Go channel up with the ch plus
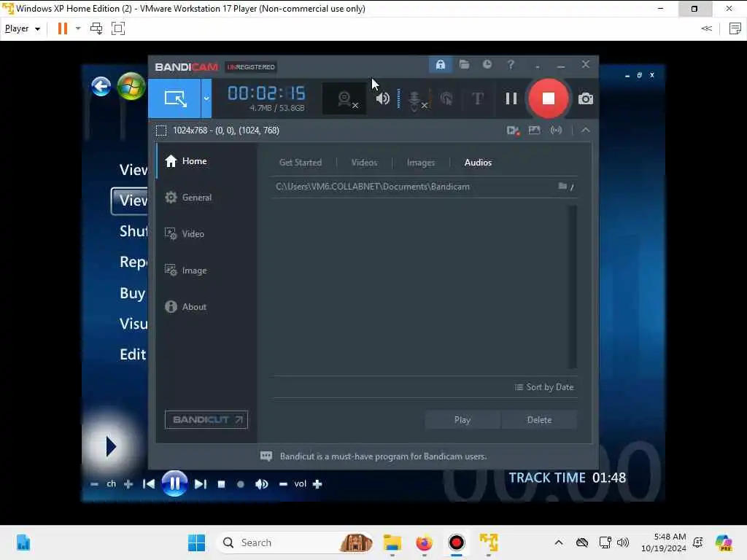Viewport: 747px width, 560px height. 128,484
